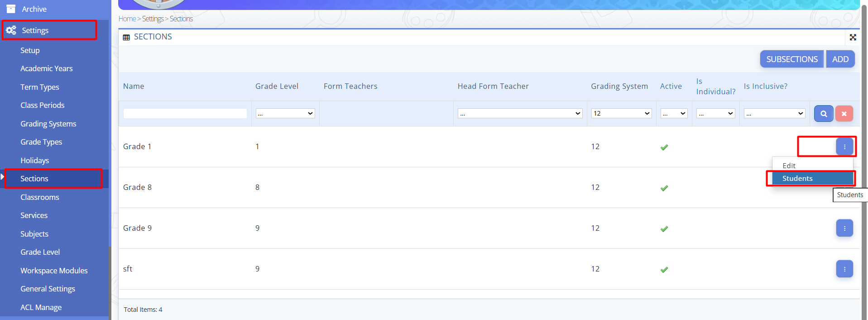Expand the Is Inclusive filter dropdown

tap(774, 113)
